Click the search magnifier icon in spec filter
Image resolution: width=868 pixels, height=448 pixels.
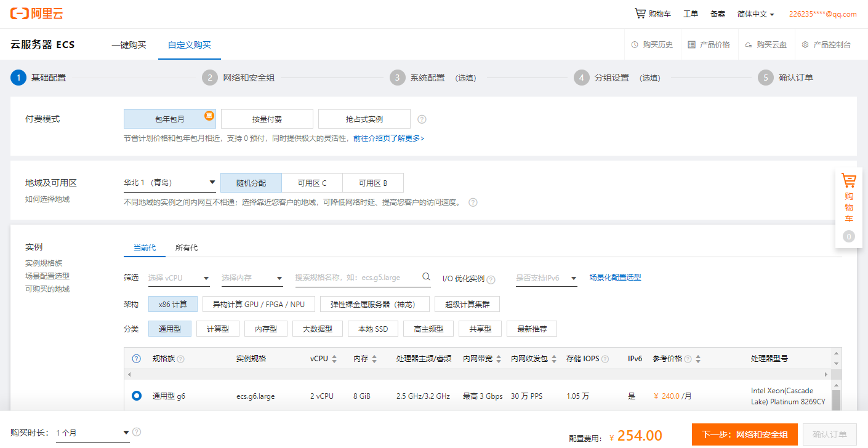pyautogui.click(x=426, y=277)
